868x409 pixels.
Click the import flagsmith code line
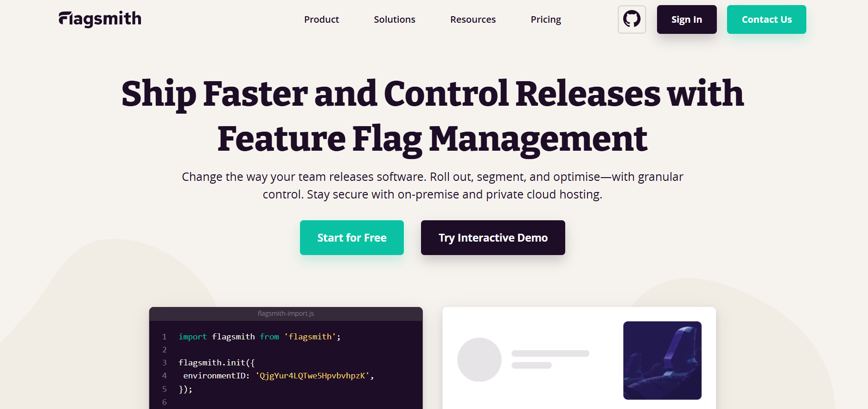pyautogui.click(x=260, y=337)
